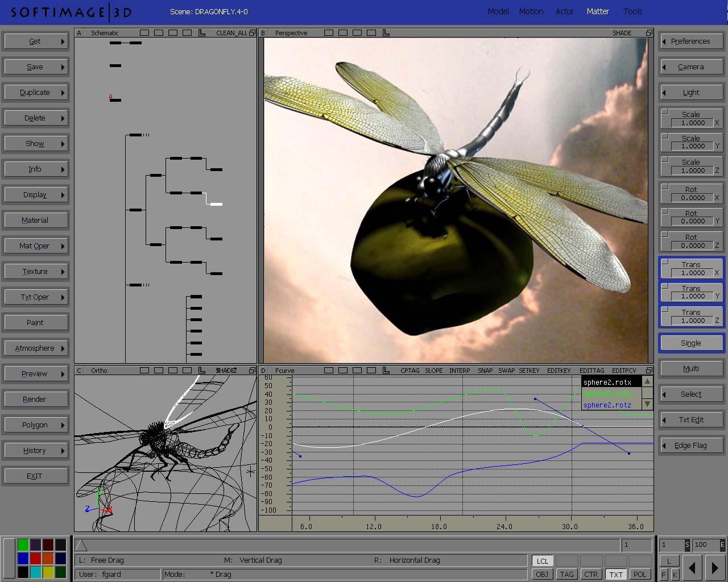
Task: Click the ruler icon in Perspective header
Action: [x=386, y=33]
